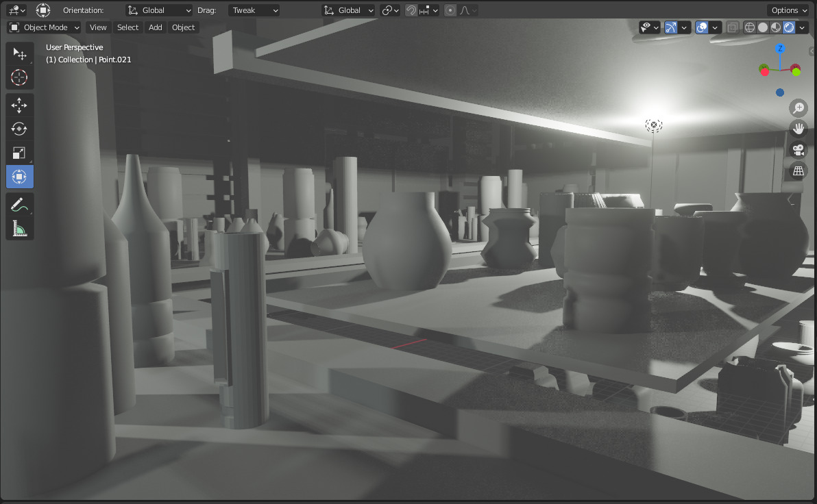The height and width of the screenshot is (504, 817).
Task: Click the Z axis on navigation gizmo
Action: 780,49
